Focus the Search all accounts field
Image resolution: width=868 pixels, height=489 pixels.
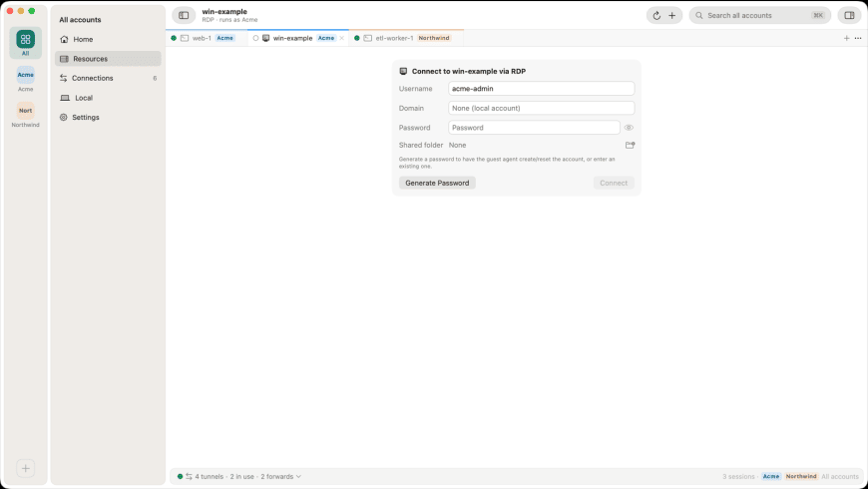760,16
